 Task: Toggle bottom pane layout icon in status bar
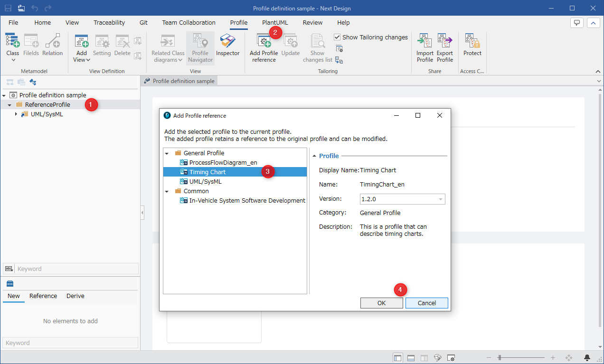point(411,357)
